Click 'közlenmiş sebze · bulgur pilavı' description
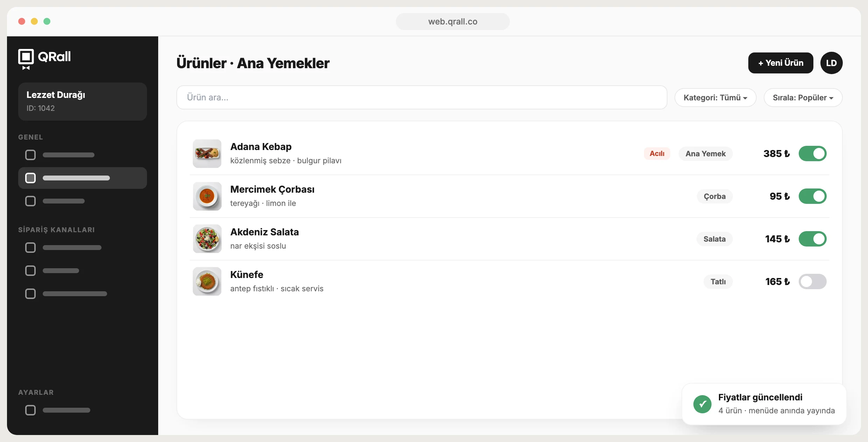Image resolution: width=868 pixels, height=442 pixels. [x=286, y=161]
